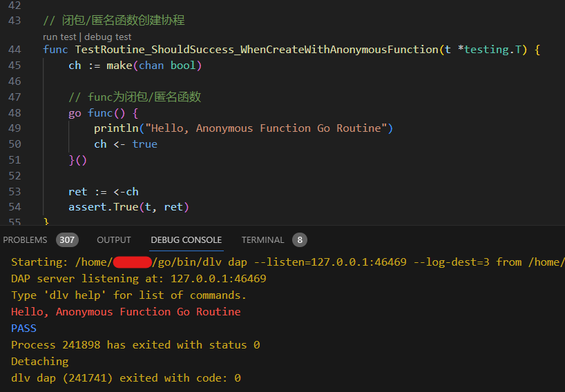This screenshot has height=392, width=565.
Task: Click the "dlv dap (241741) exited" console line
Action: (126, 378)
